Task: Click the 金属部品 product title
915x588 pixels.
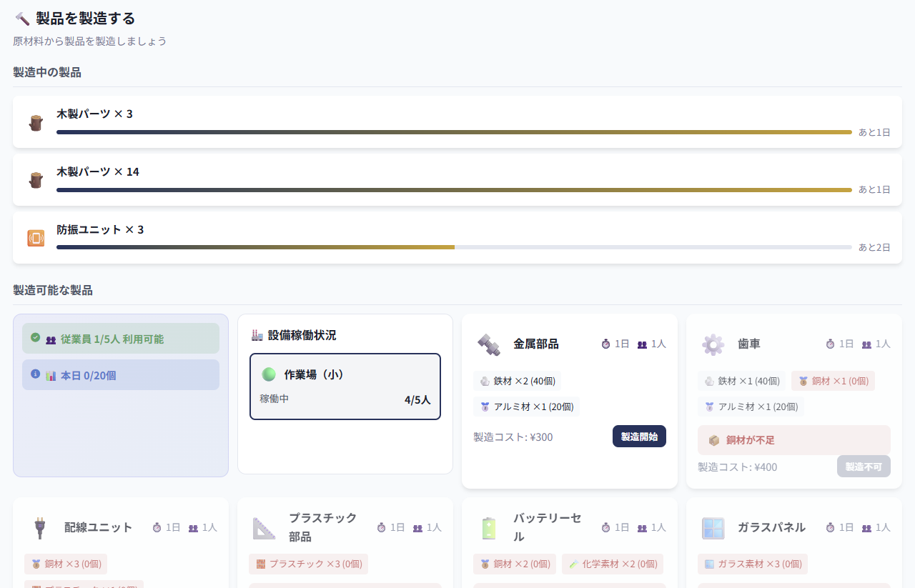Action: 536,344
